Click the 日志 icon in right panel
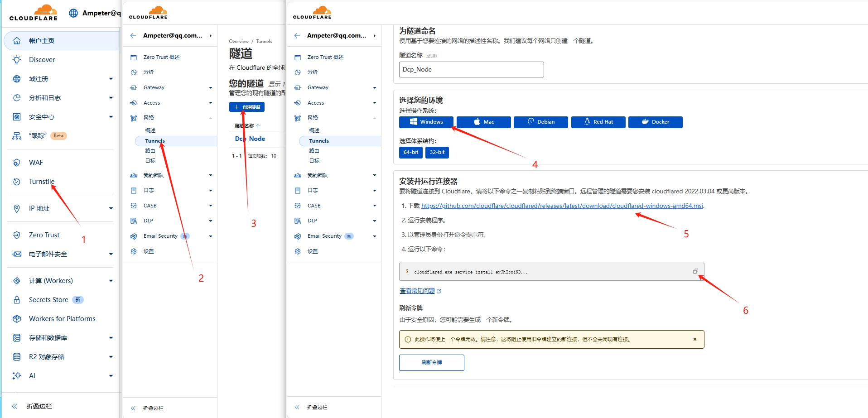Screen dimensions: 868x418 point(298,191)
